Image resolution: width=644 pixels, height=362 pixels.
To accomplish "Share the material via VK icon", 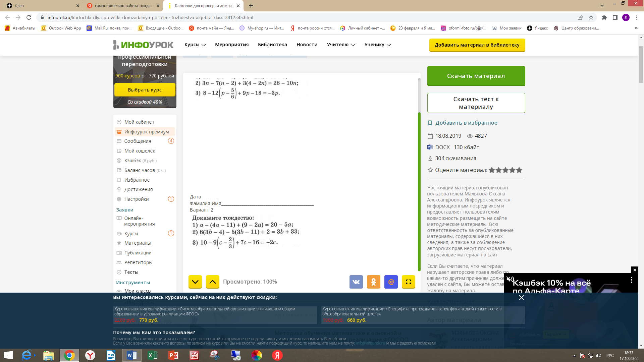I will point(356,282).
